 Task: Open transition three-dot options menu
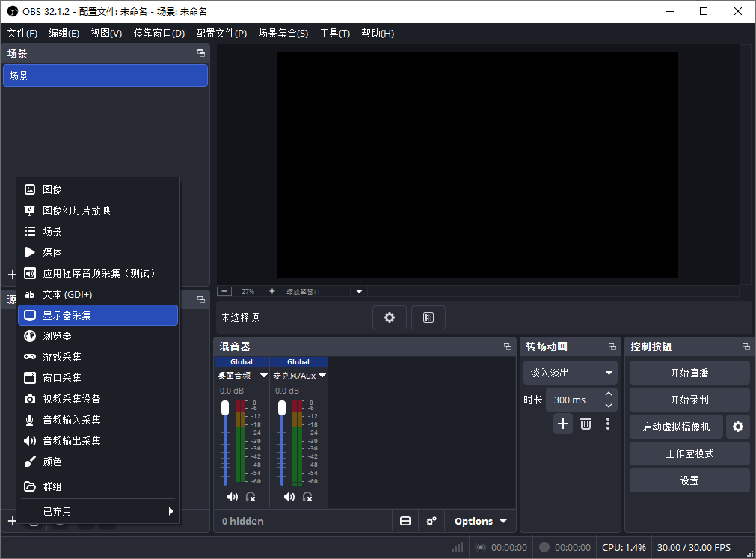click(x=607, y=424)
